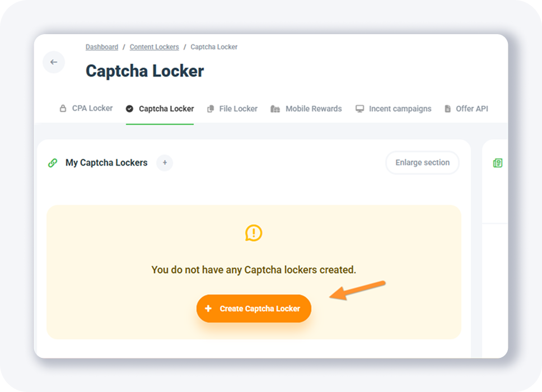Image resolution: width=542 pixels, height=392 pixels.
Task: Open the Offer API tab
Action: pos(471,109)
